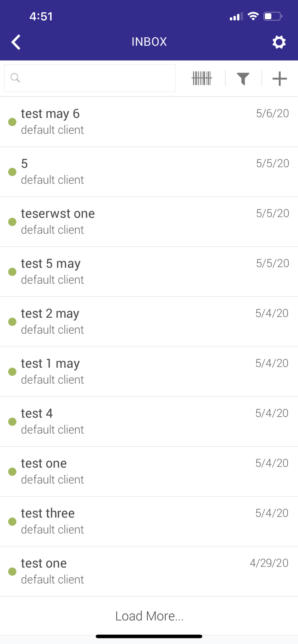Click the magnifier icon in search box

tap(15, 78)
